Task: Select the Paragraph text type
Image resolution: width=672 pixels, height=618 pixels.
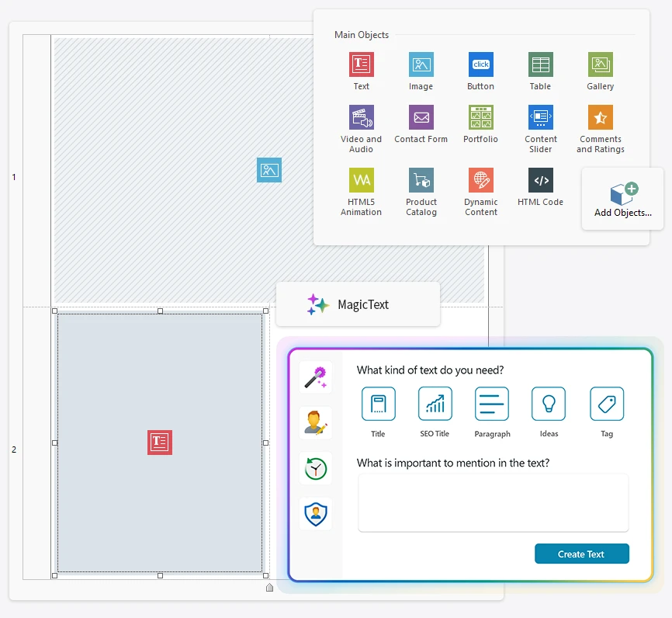Action: click(492, 404)
